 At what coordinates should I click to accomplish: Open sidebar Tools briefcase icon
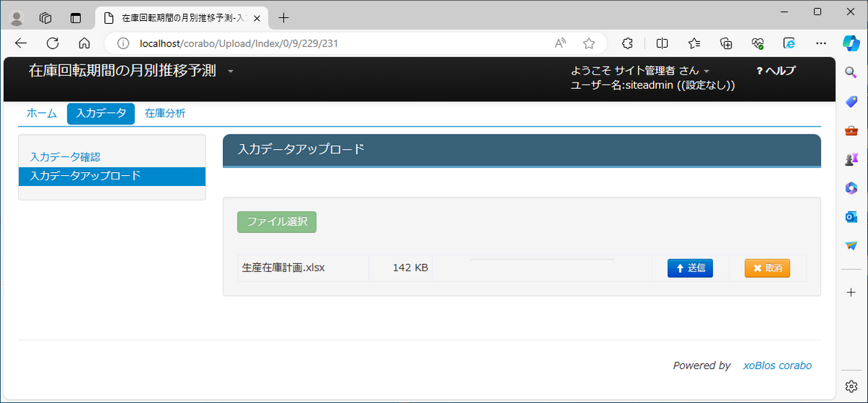point(851,130)
